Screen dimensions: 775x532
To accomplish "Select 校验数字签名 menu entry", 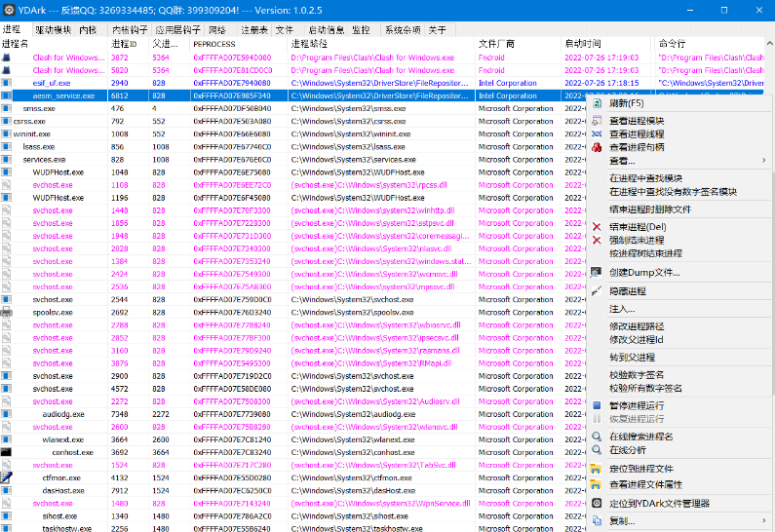I will coord(637,374).
